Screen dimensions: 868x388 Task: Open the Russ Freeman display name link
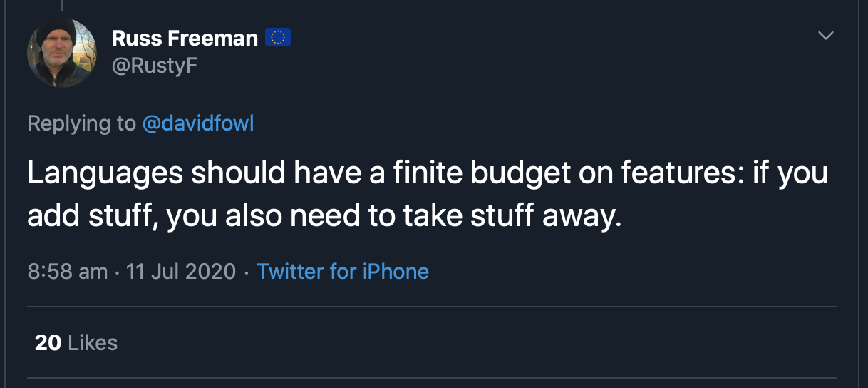185,39
